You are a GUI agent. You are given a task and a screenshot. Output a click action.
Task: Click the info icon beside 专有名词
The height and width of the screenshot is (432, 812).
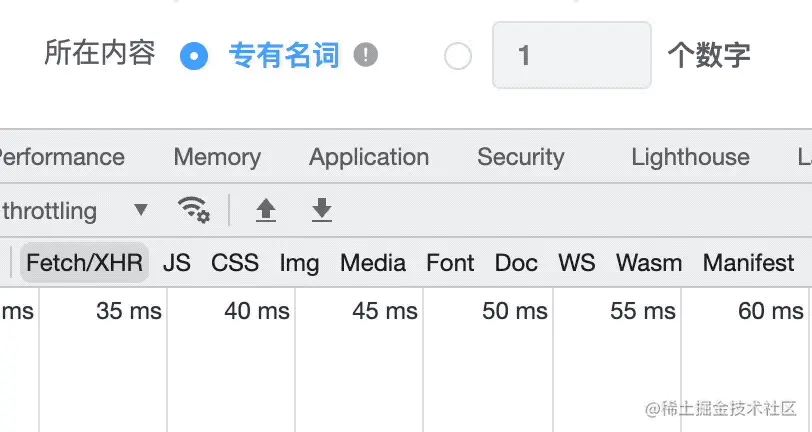(366, 55)
